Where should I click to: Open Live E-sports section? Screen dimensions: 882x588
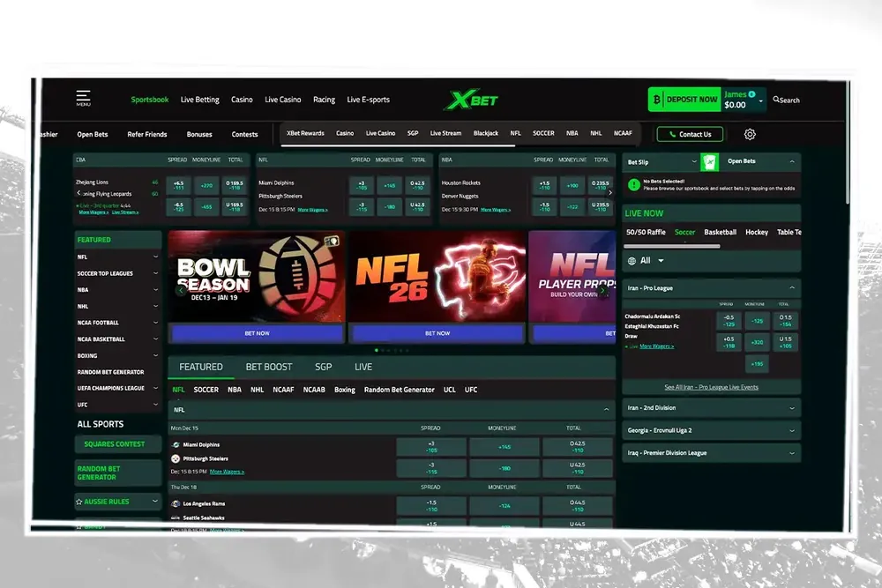coord(369,100)
